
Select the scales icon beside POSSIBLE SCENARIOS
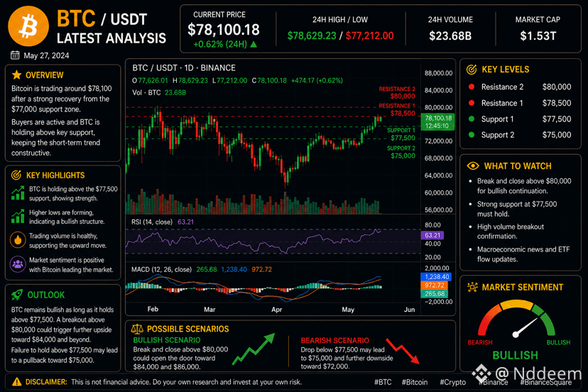[137, 329]
